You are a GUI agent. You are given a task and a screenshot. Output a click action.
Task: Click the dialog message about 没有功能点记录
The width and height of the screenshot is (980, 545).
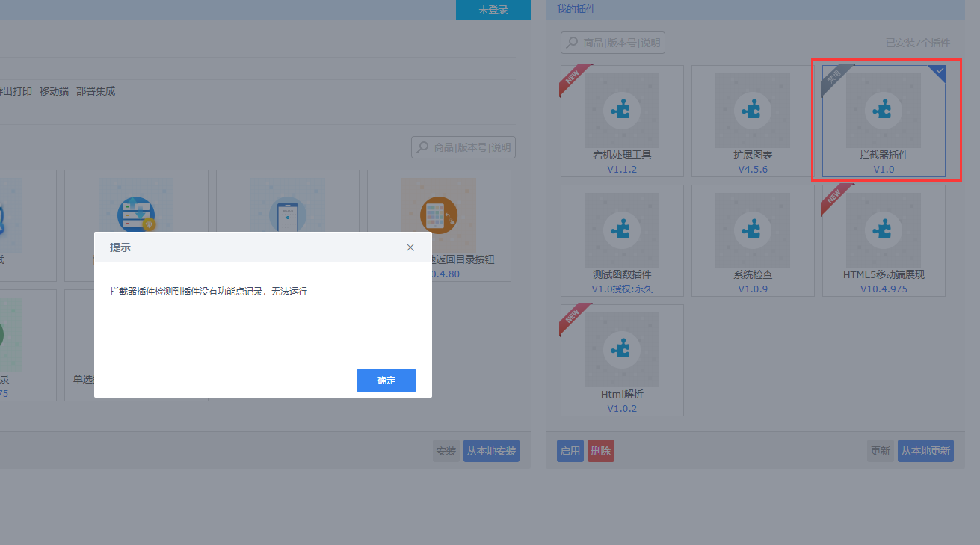coord(209,292)
